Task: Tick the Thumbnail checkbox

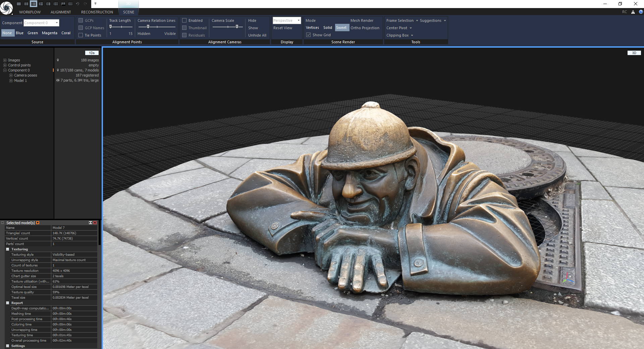Action: 184,28
